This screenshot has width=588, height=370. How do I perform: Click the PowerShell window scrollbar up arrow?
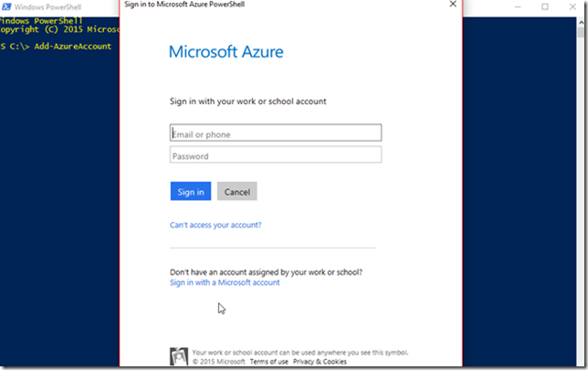582,22
